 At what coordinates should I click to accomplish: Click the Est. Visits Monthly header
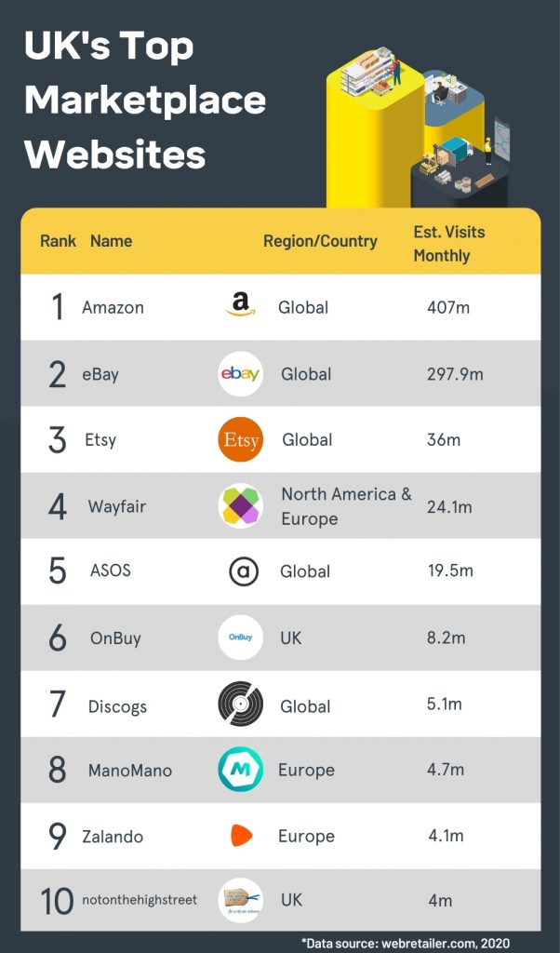449,243
